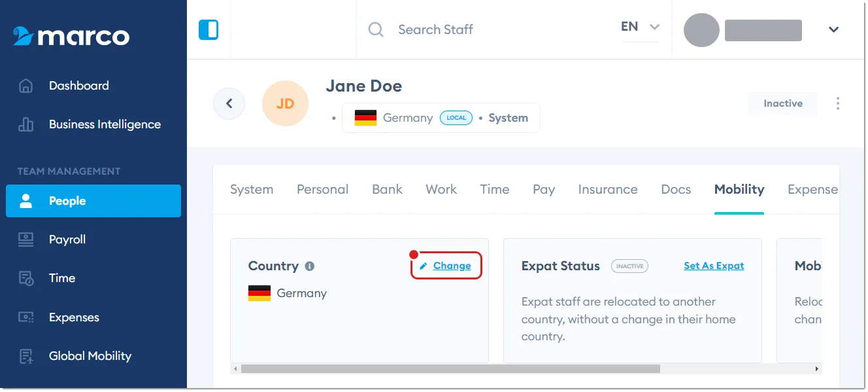Viewport: 868px width, 392px height.
Task: Click the TEAM MANAGEMENT section label
Action: coord(69,171)
